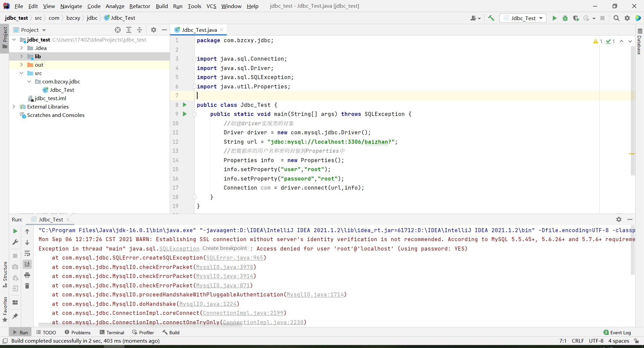Toggle tool window bars at bottom-left corner
Image resolution: width=644 pixels, height=348 pixels.
pyautogui.click(x=5, y=341)
